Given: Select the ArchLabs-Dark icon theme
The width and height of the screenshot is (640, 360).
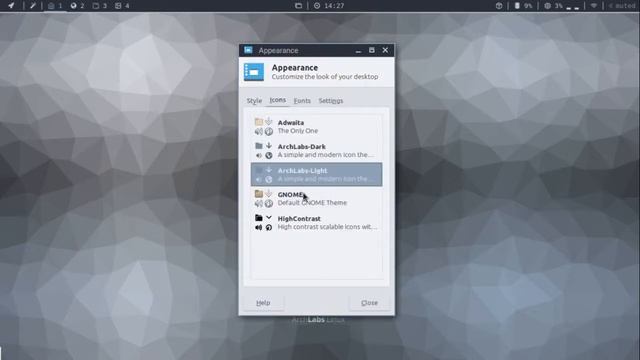Looking at the screenshot, I should [x=316, y=151].
